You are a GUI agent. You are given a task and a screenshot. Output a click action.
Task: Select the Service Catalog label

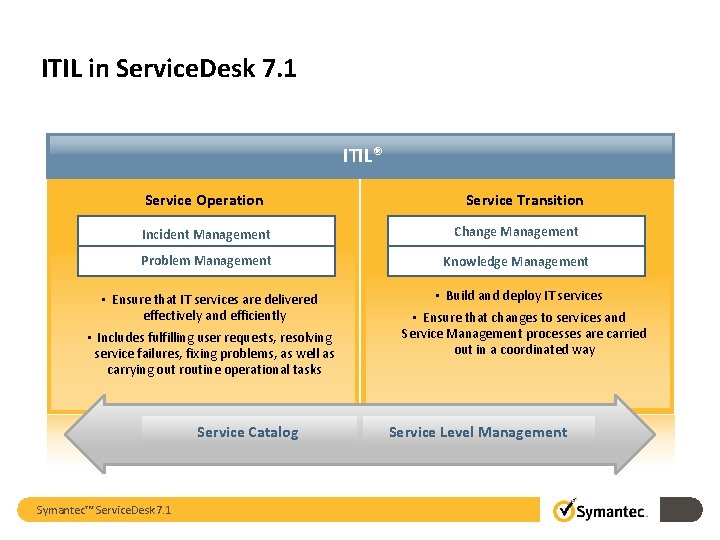(x=248, y=432)
